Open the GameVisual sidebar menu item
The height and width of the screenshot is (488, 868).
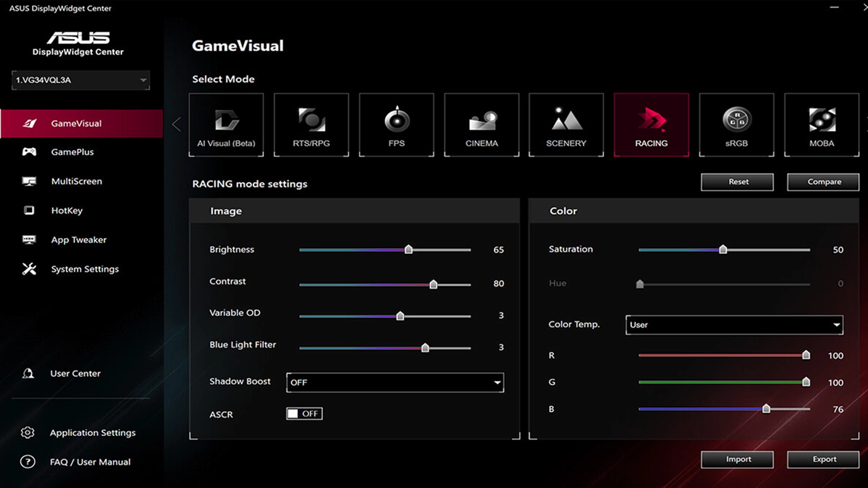pos(82,123)
